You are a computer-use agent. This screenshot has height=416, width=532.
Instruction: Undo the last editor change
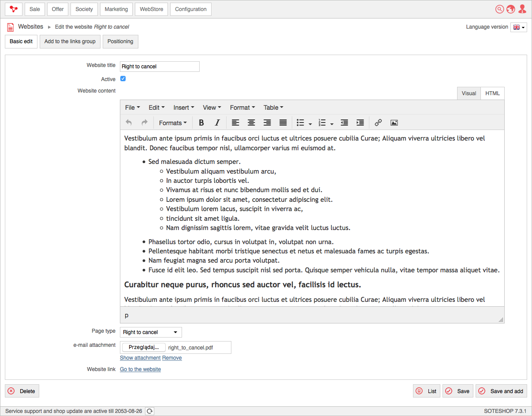coord(129,123)
